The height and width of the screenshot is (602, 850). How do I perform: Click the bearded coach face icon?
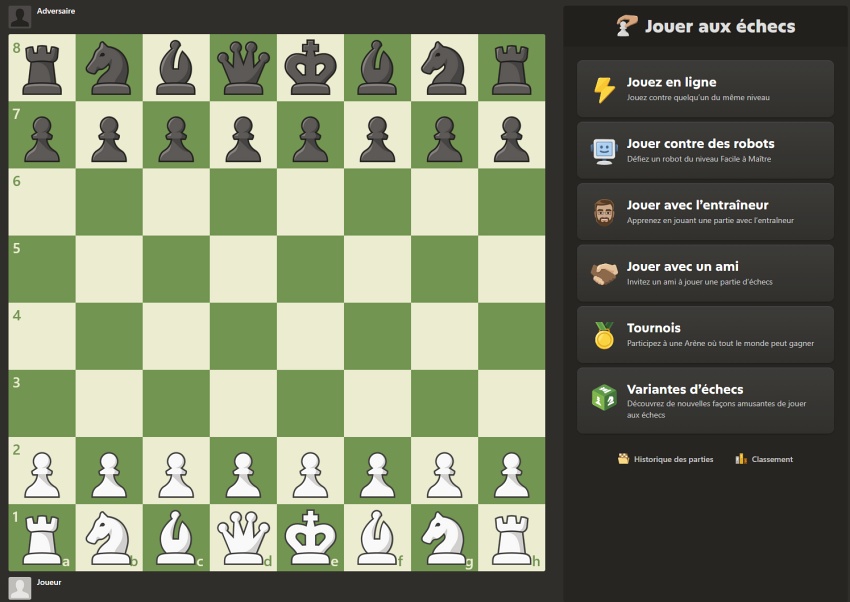pos(604,212)
